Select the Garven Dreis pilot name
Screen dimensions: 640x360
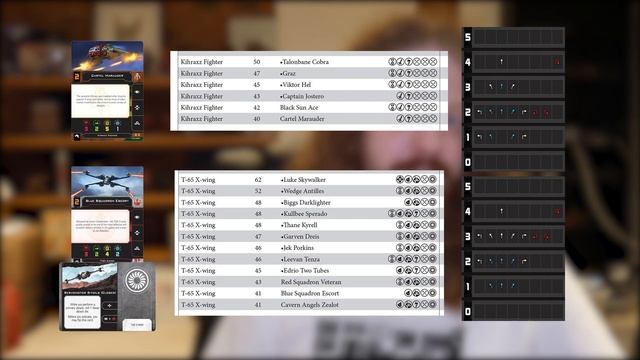click(x=300, y=237)
